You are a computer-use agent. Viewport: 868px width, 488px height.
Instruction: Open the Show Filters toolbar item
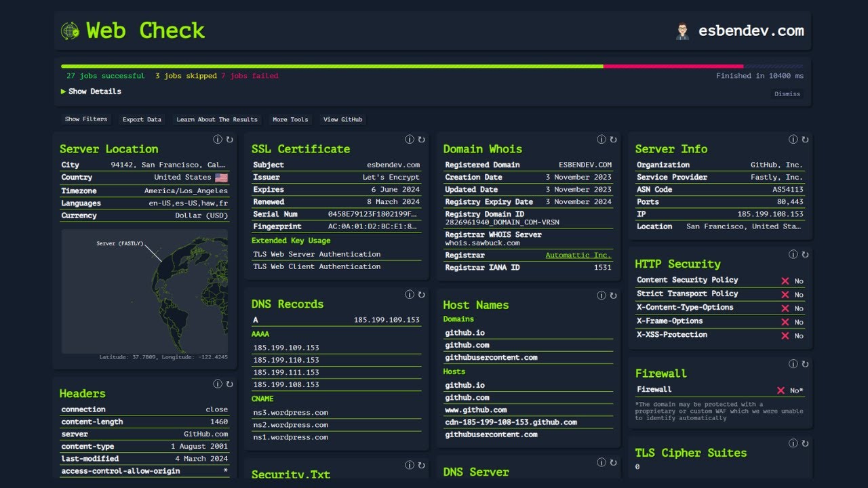coord(85,119)
